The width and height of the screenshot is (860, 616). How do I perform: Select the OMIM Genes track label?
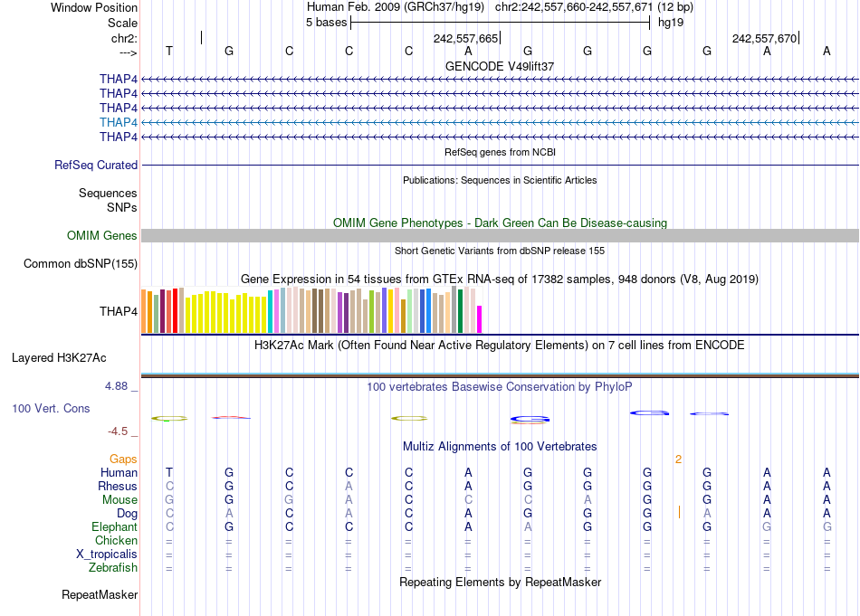102,236
